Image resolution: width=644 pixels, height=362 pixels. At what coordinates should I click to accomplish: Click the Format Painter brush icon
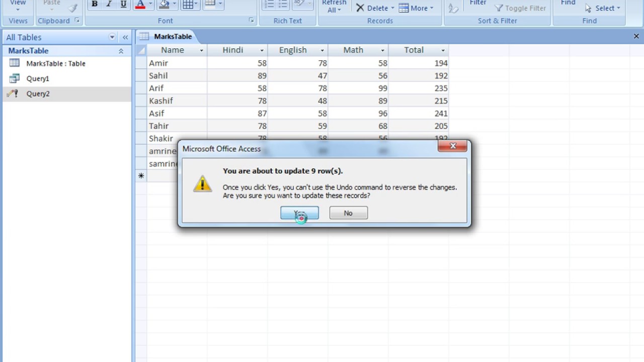[x=73, y=7]
